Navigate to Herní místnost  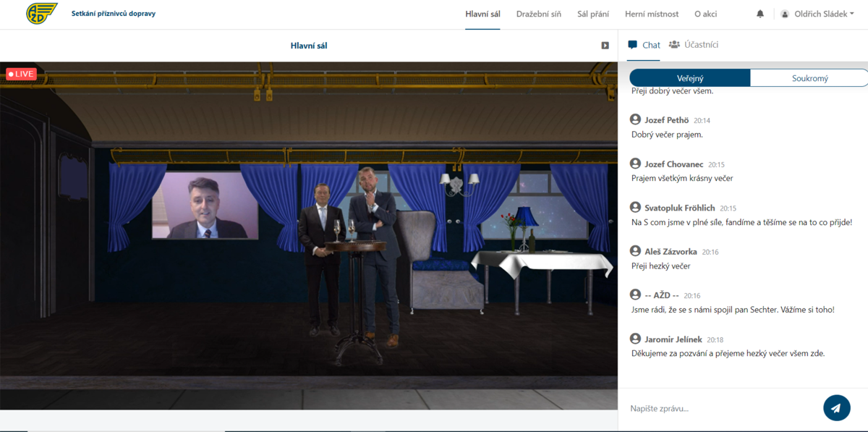click(652, 14)
